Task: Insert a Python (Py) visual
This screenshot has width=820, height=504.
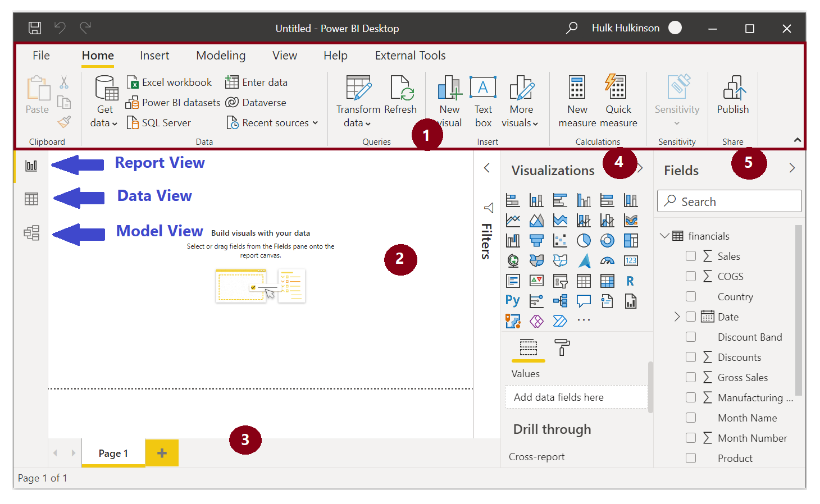Action: pos(513,301)
